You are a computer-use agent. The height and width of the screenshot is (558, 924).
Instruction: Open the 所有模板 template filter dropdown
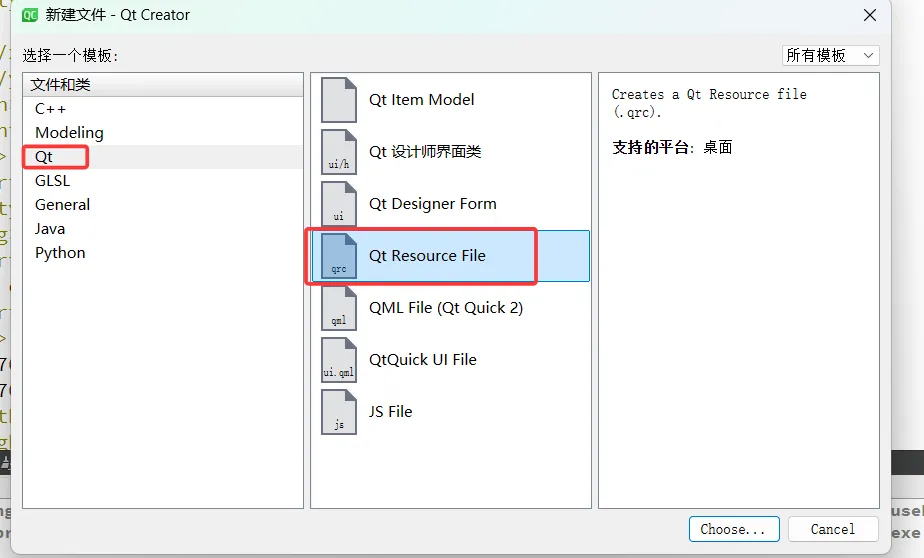(x=830, y=55)
